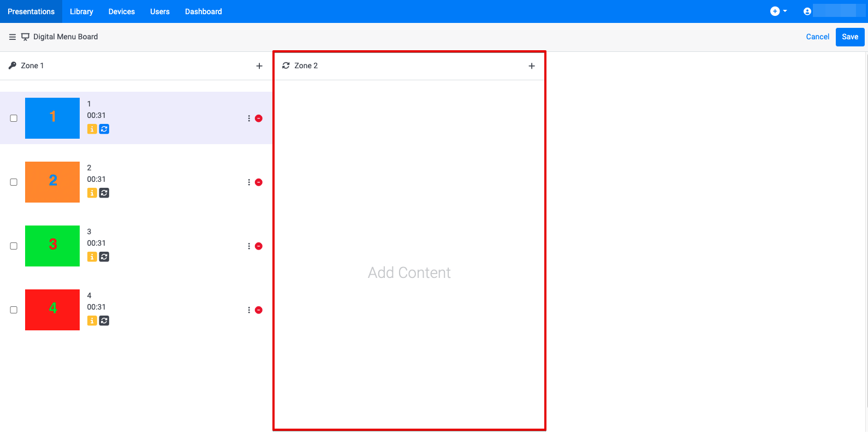Image resolution: width=868 pixels, height=433 pixels.
Task: Open the three-dot menu for item 1
Action: (249, 118)
